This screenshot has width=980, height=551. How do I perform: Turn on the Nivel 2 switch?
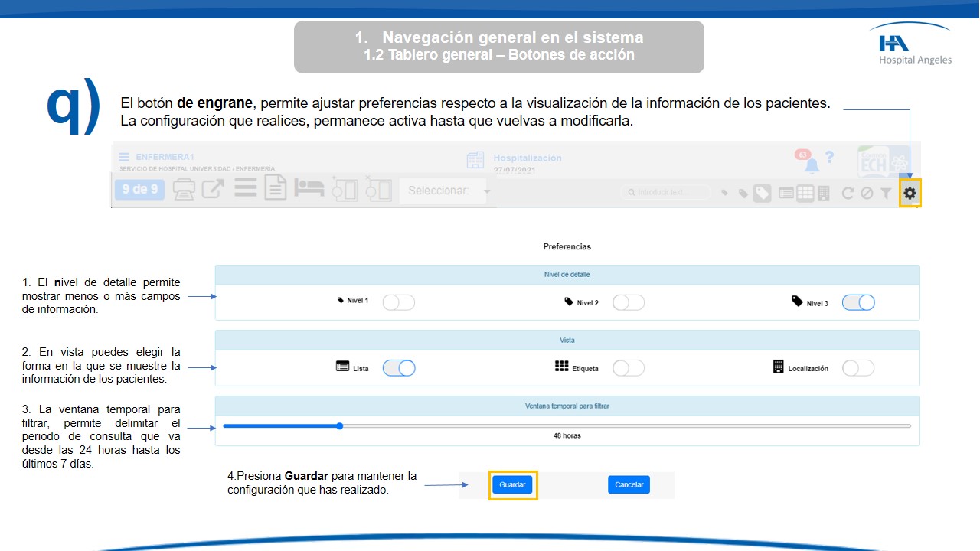click(628, 302)
